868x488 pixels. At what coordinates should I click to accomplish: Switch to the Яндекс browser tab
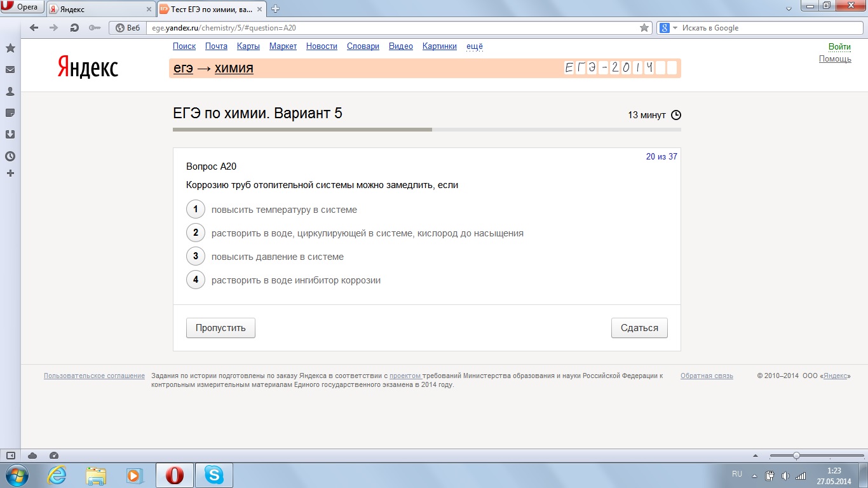point(100,9)
